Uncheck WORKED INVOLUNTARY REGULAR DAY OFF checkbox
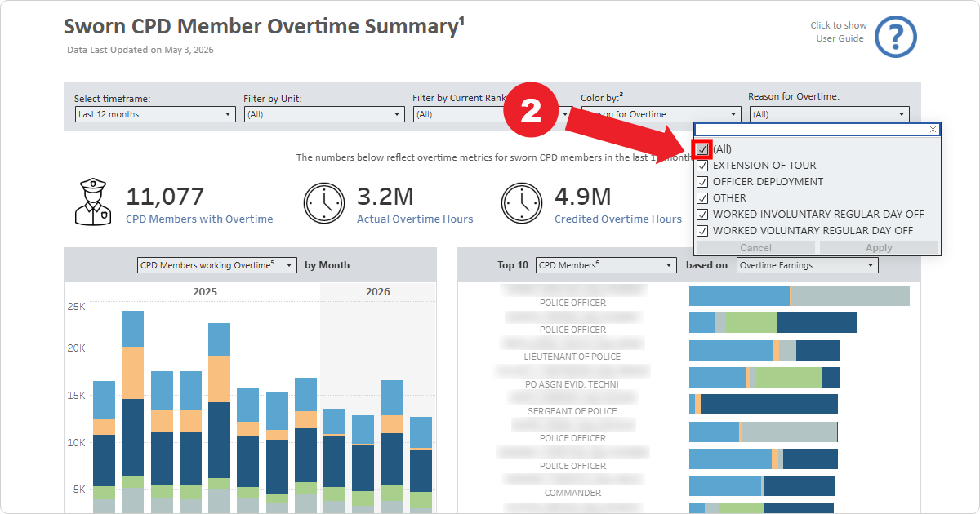Screen dimensions: 980x514 click(x=702, y=215)
